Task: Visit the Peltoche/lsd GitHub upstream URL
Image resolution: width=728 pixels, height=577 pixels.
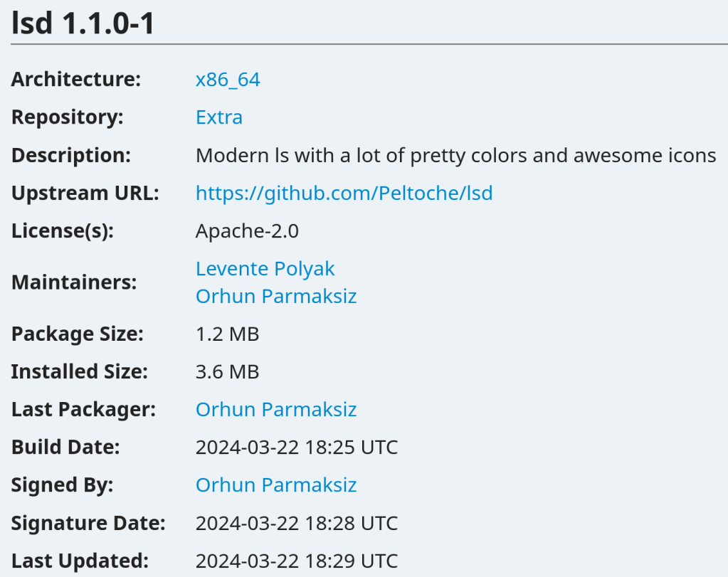Action: (344, 193)
